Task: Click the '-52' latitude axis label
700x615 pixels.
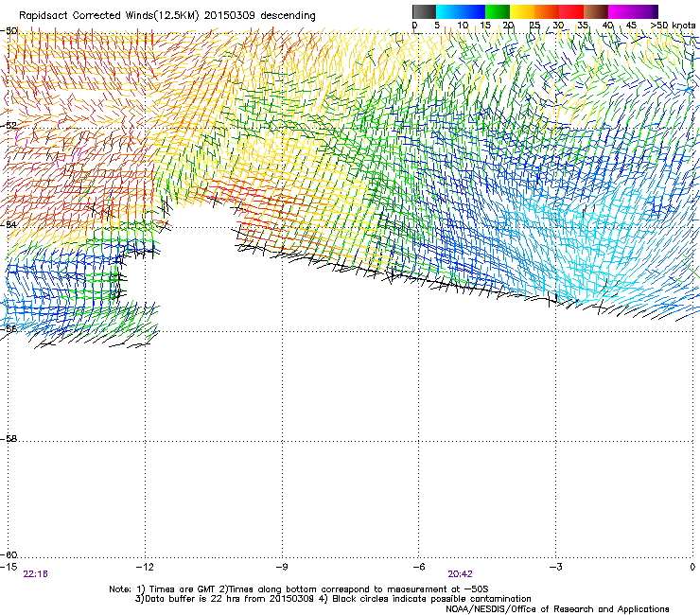Action: pyautogui.click(x=9, y=126)
